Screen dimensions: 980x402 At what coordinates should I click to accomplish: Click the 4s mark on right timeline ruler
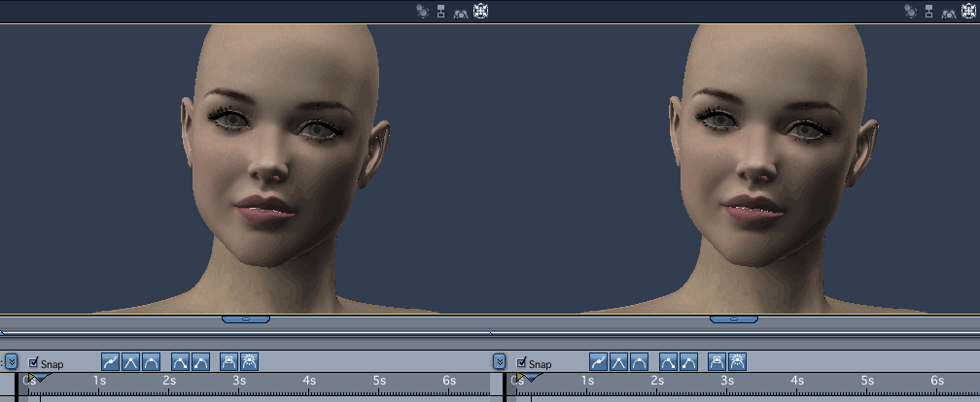tap(797, 381)
